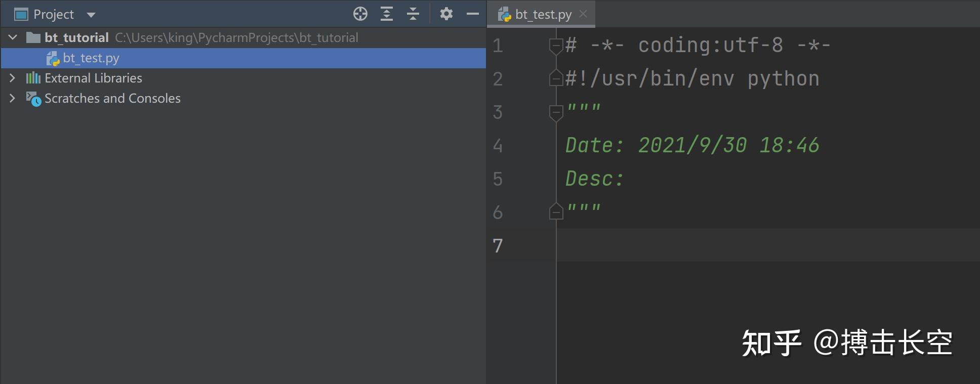Close the bt_test.py editor tab

(583, 14)
